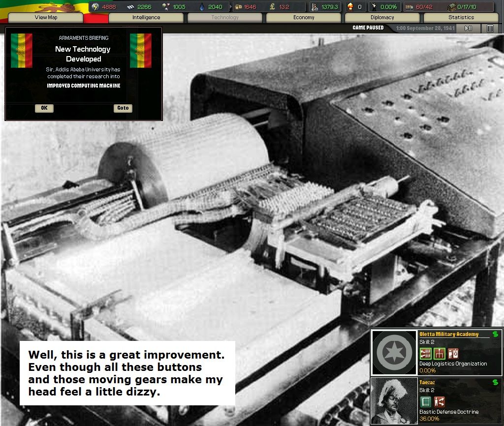Click the money pound sign icon
The width and height of the screenshot is (504, 426).
point(272,7)
